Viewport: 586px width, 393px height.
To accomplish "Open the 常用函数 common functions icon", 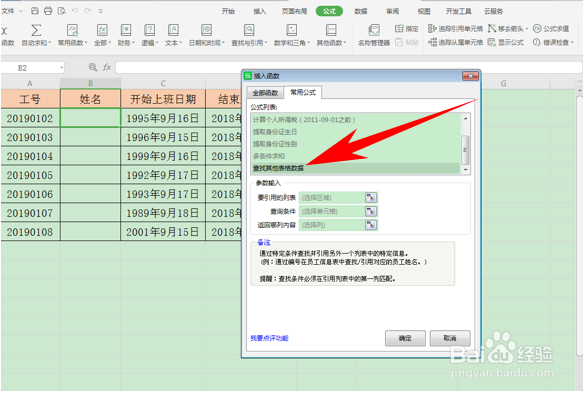I will point(73,30).
